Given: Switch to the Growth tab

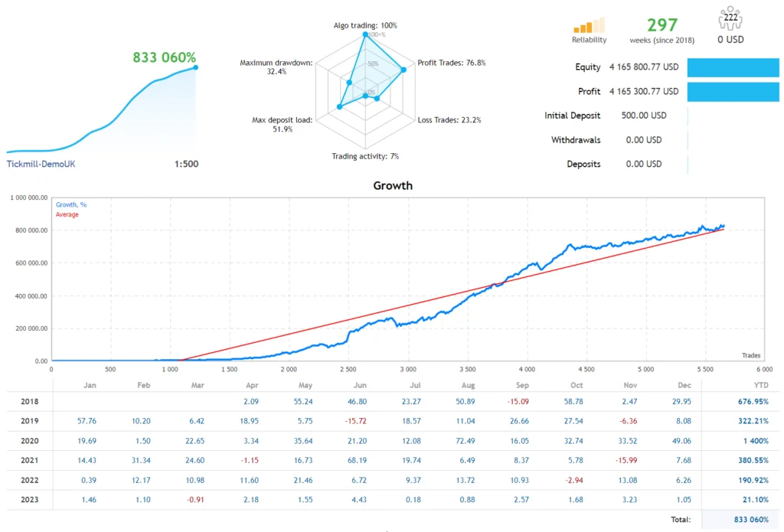Looking at the screenshot, I should coord(393,185).
